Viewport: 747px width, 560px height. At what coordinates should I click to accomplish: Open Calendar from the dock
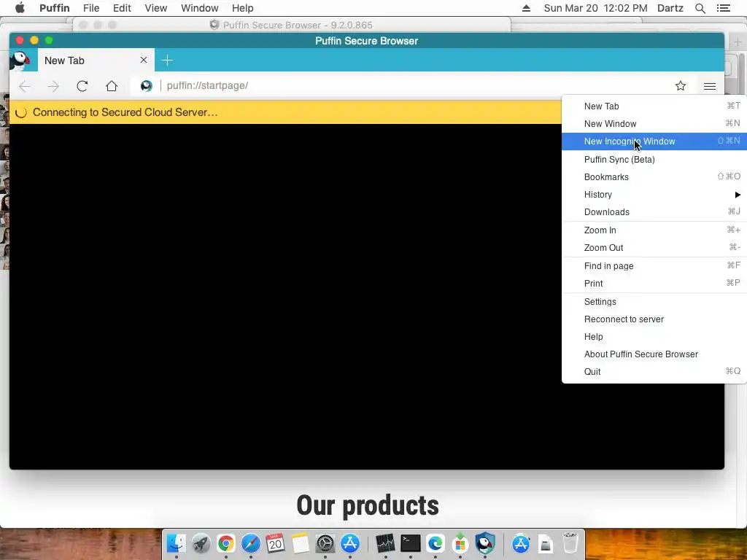coord(275,543)
